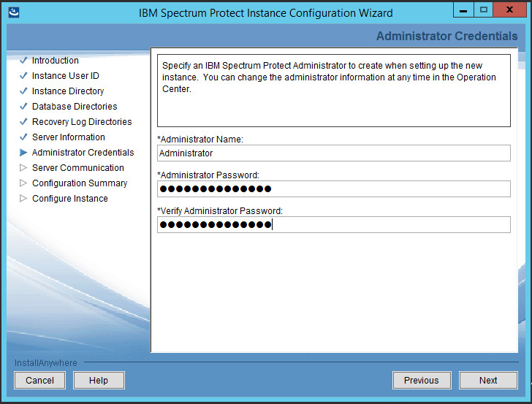Maximize the wizard window
This screenshot has width=532, height=404.
tap(483, 10)
